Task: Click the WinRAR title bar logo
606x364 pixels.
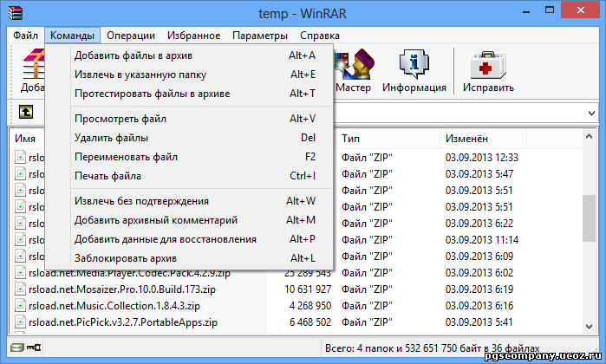Action: click(x=16, y=12)
